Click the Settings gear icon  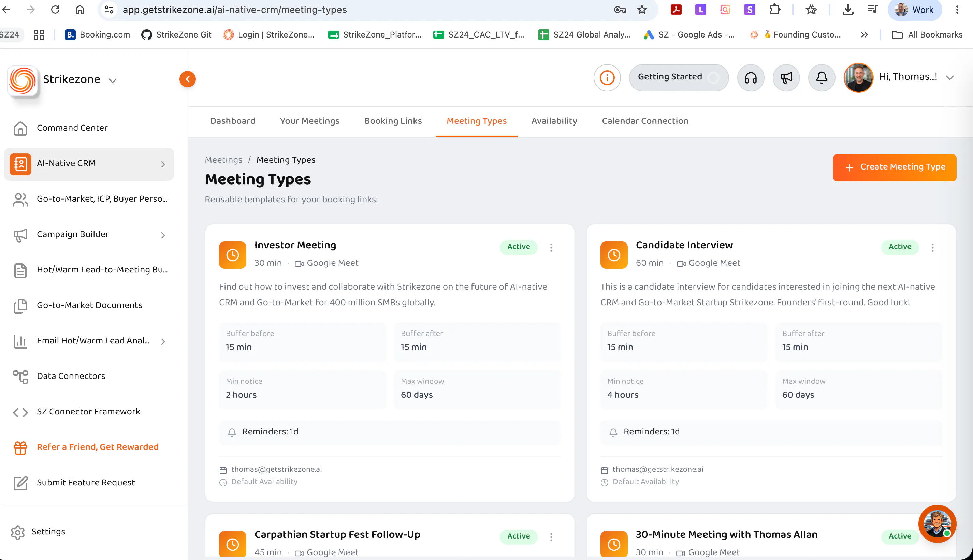18,532
